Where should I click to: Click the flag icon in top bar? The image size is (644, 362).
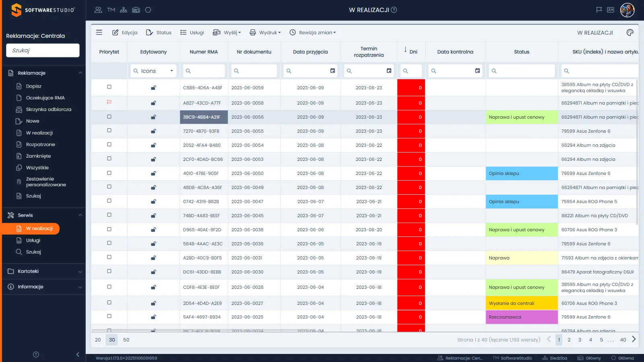click(x=599, y=10)
